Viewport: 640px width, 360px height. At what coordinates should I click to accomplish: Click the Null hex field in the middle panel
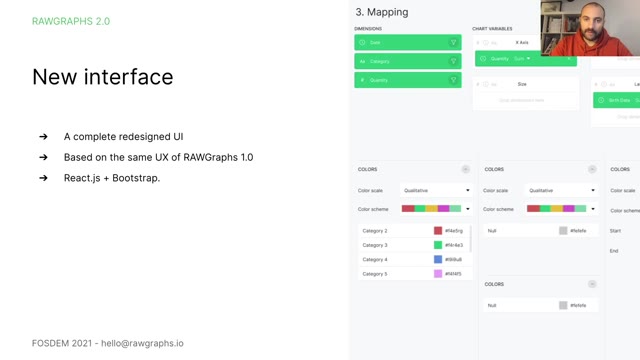coord(578,231)
